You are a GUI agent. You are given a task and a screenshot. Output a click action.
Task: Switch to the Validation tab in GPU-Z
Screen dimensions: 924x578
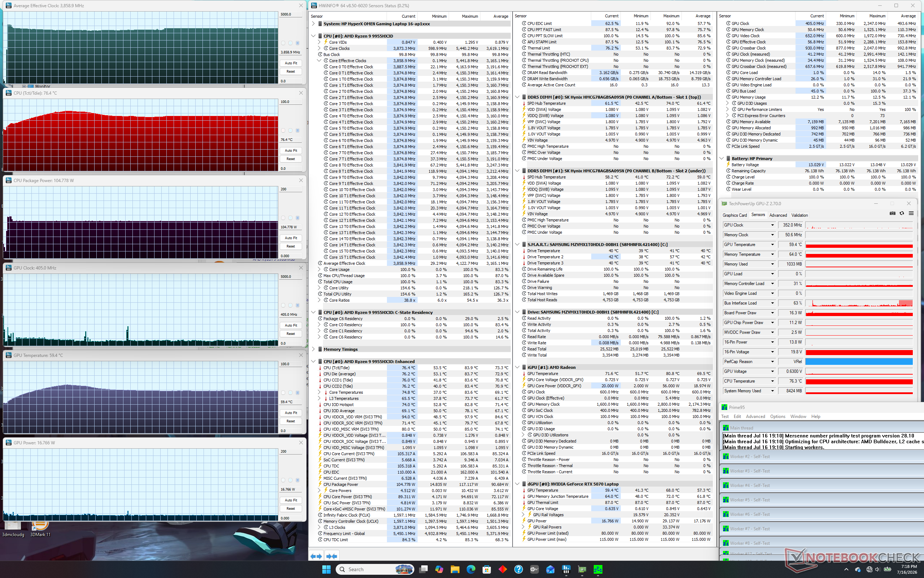[799, 215]
